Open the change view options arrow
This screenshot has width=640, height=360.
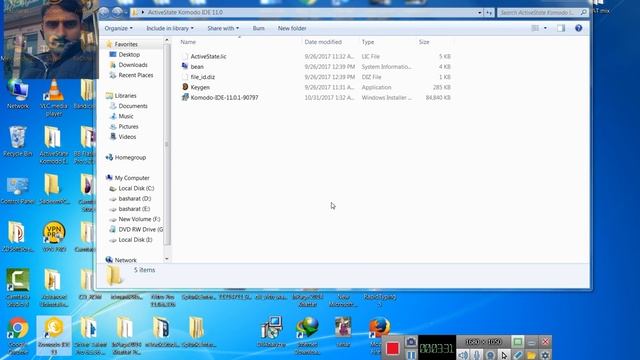click(x=545, y=28)
